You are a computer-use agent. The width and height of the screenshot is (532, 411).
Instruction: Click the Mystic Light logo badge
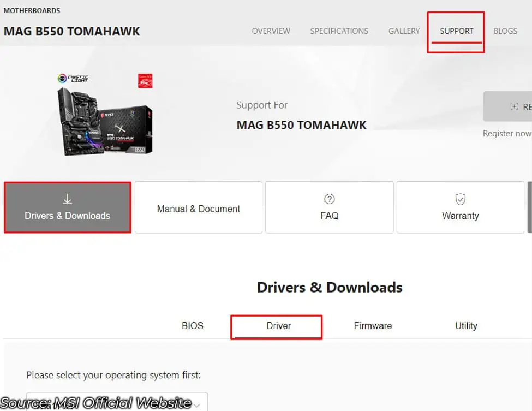coord(73,79)
